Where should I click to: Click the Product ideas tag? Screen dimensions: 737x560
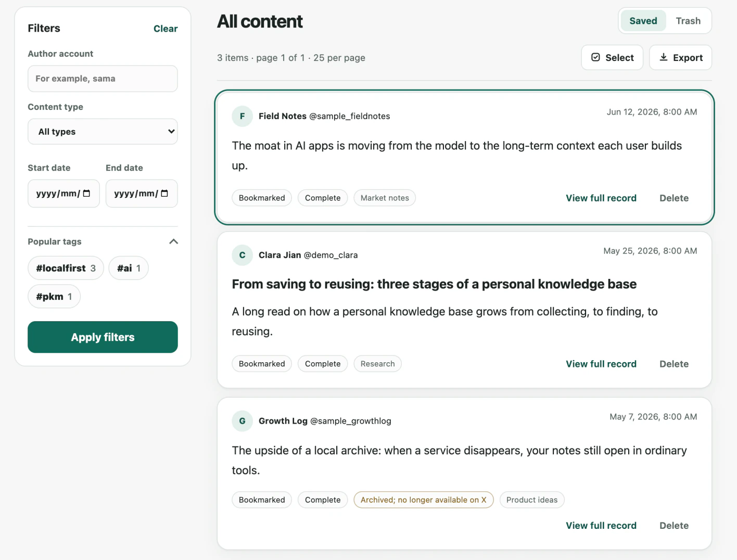[532, 500]
